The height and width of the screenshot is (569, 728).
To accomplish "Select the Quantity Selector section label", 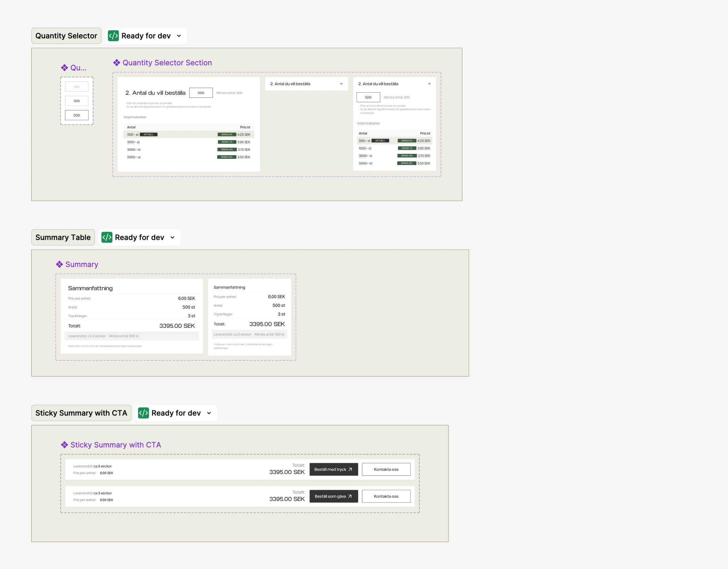I will tap(66, 36).
